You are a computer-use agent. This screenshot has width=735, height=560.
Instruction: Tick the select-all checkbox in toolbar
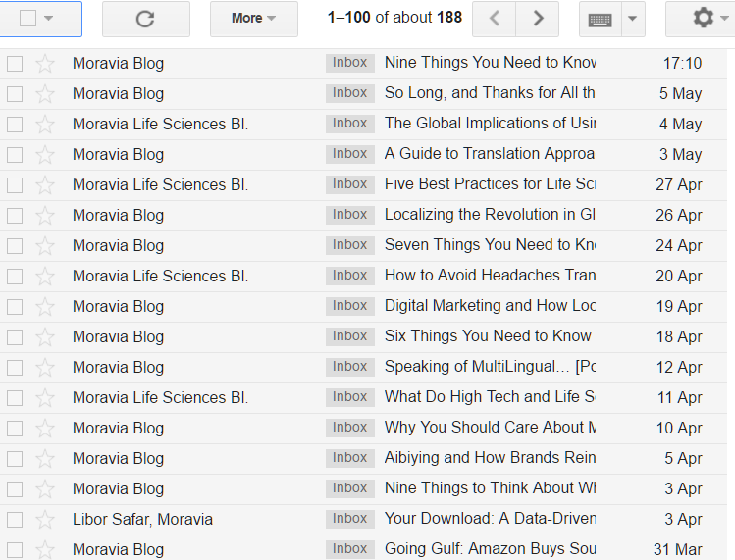(27, 19)
